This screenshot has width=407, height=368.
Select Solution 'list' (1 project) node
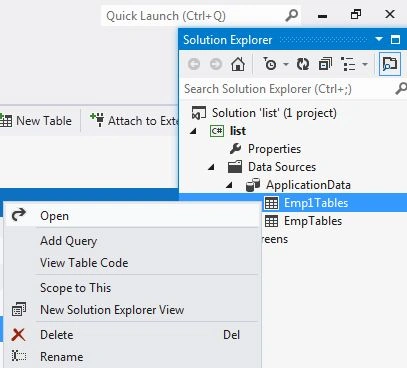274,113
